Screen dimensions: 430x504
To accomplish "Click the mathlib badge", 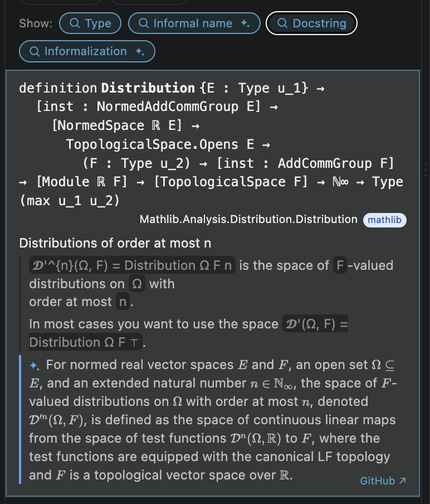I will 384,220.
